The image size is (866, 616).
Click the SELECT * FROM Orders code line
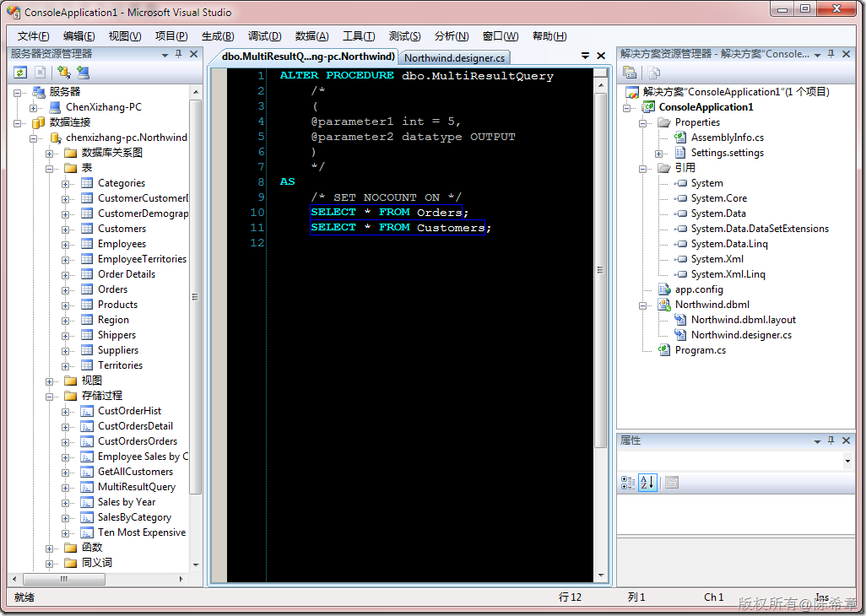389,213
